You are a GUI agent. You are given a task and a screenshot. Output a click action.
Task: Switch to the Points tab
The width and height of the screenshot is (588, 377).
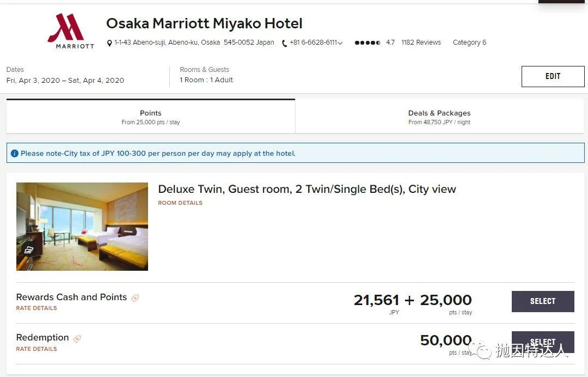click(151, 116)
